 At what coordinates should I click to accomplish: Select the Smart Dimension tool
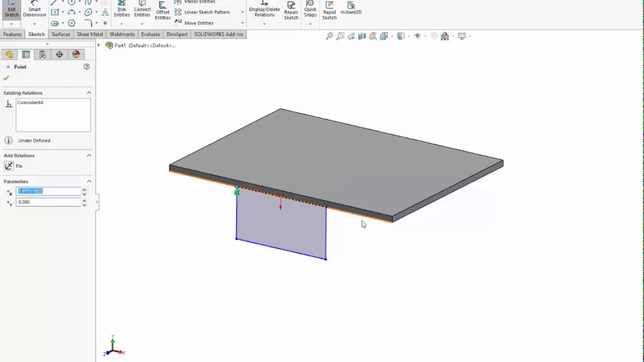[34, 10]
